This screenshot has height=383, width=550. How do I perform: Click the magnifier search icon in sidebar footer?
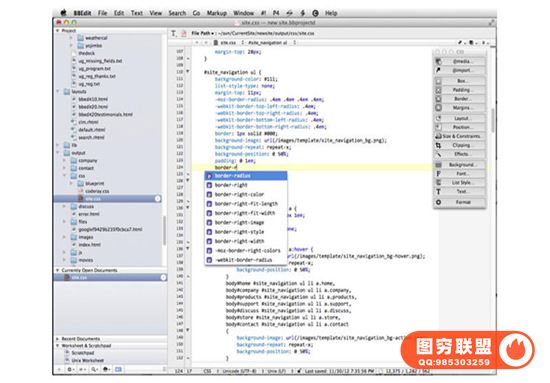[x=94, y=369]
